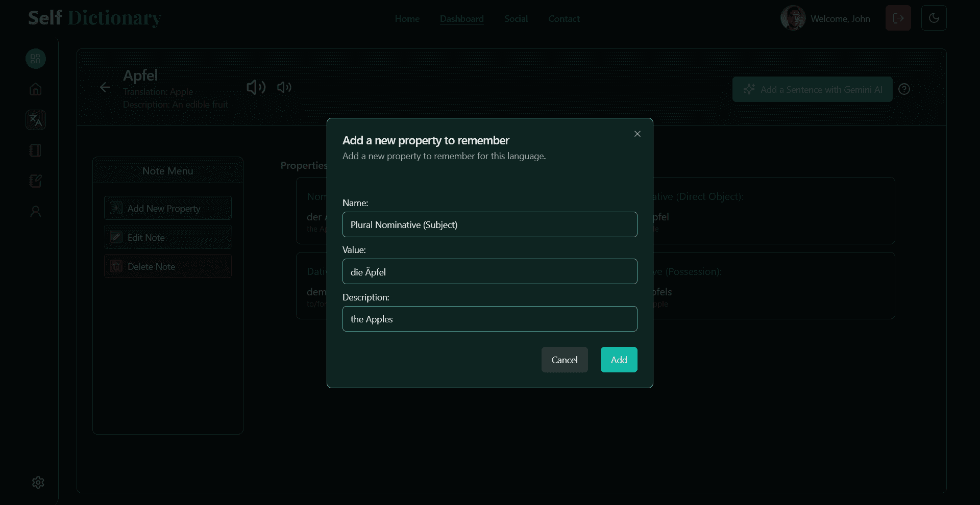Confirm with the Add button
980x505 pixels.
point(619,360)
